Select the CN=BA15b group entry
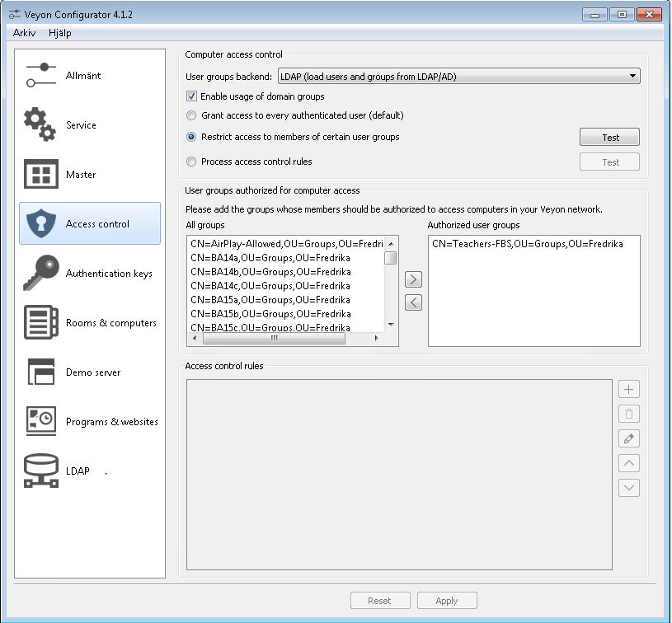This screenshot has height=623, width=672. click(x=286, y=314)
